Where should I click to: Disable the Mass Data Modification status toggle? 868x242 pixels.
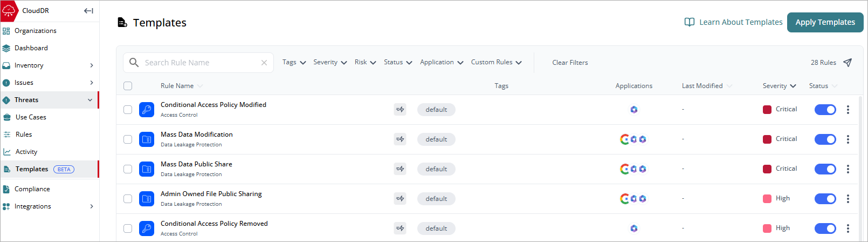tap(825, 139)
